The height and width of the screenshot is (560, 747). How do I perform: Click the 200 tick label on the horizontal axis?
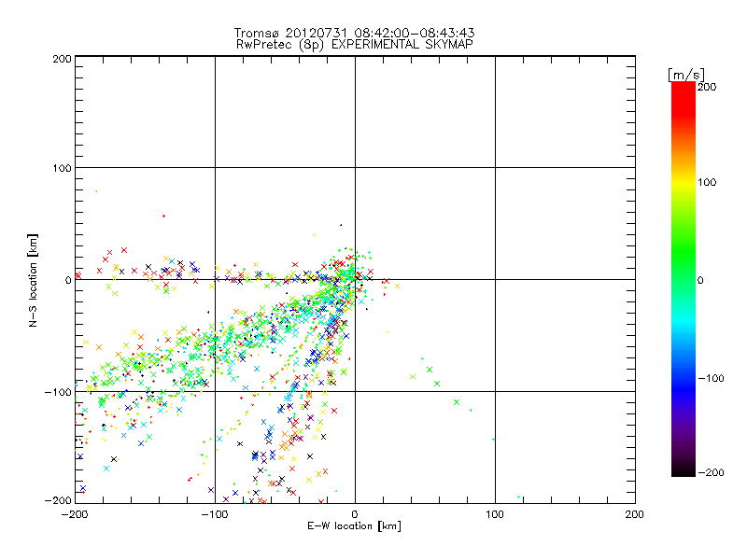tap(634, 514)
